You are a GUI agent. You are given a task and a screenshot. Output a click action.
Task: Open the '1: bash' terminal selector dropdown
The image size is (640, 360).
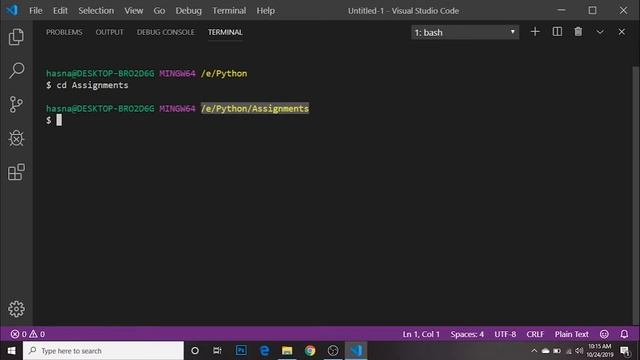(x=465, y=32)
